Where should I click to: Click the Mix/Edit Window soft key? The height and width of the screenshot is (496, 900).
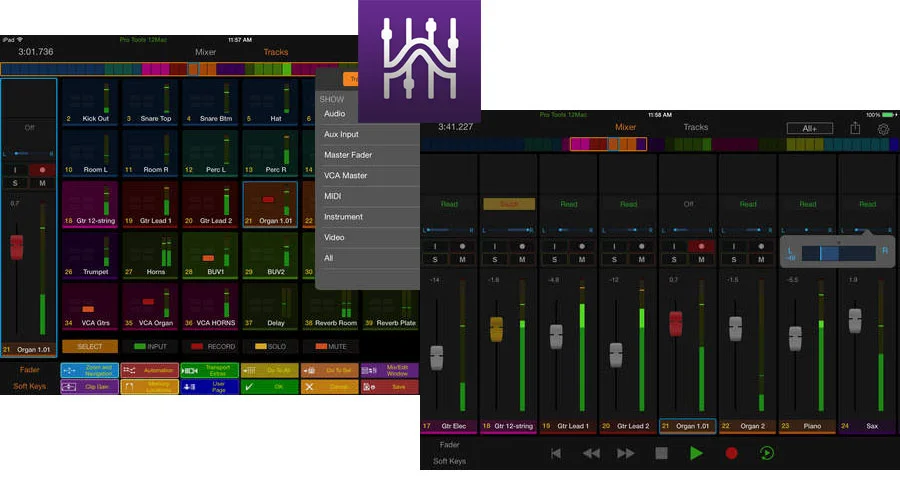(389, 370)
